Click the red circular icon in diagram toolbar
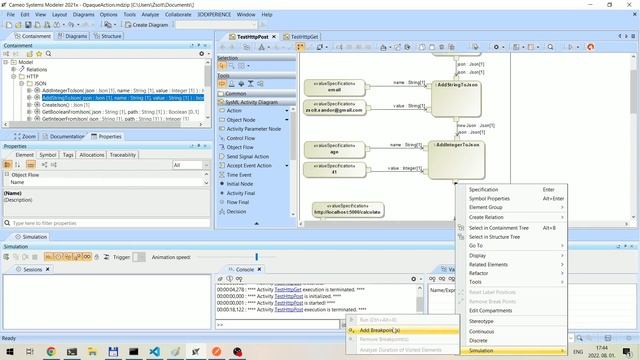The width and height of the screenshot is (640, 360). (590, 47)
